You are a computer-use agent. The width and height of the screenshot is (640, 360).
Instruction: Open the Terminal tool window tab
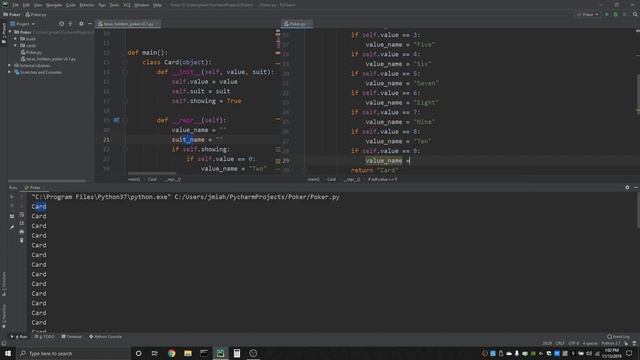click(x=71, y=337)
